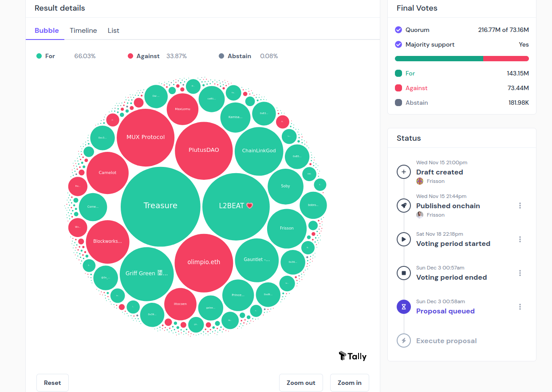
Task: Click the Sat Nov 18 22:18pm timestamp
Action: coord(439,234)
